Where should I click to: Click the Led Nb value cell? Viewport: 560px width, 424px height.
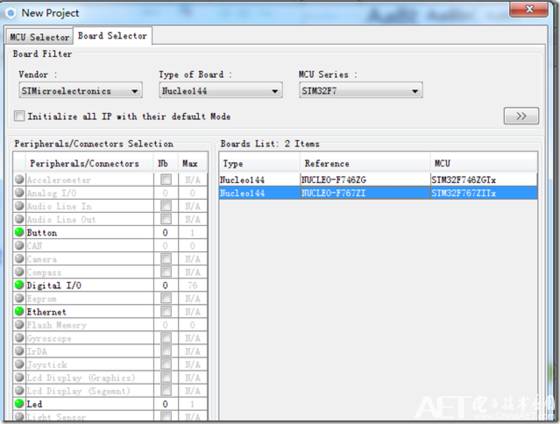click(x=166, y=404)
